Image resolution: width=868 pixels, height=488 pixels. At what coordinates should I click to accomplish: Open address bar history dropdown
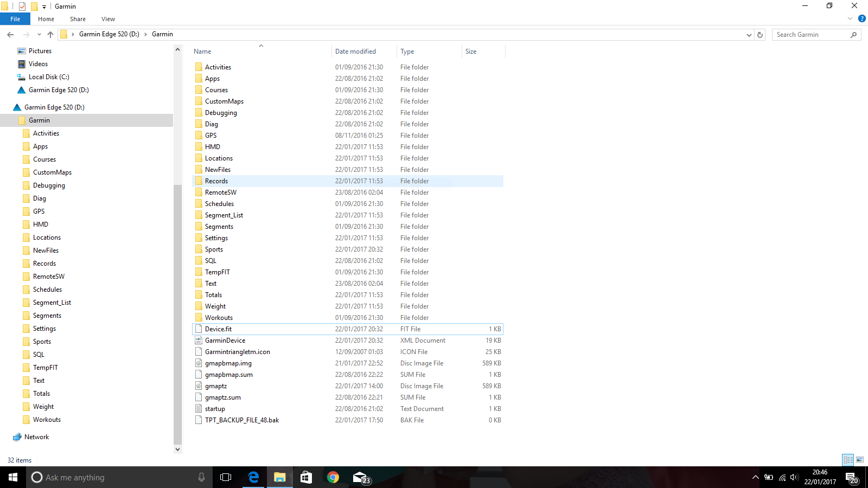[749, 35]
